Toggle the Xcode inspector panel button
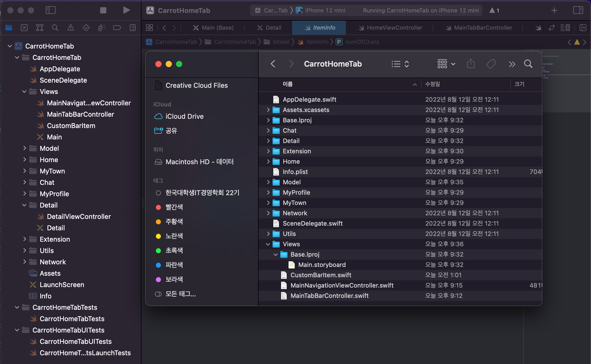591x364 pixels. pyautogui.click(x=578, y=10)
